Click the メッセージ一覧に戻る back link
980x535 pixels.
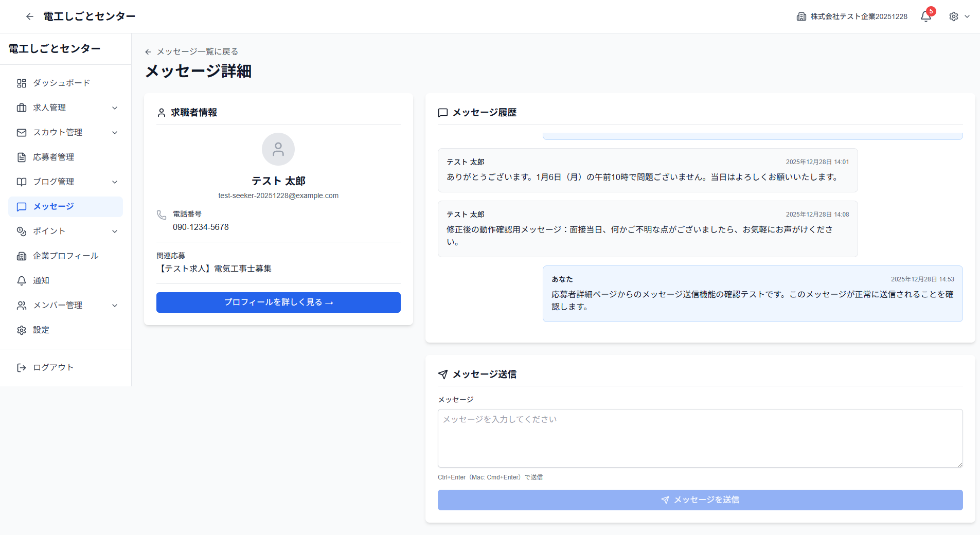(191, 51)
